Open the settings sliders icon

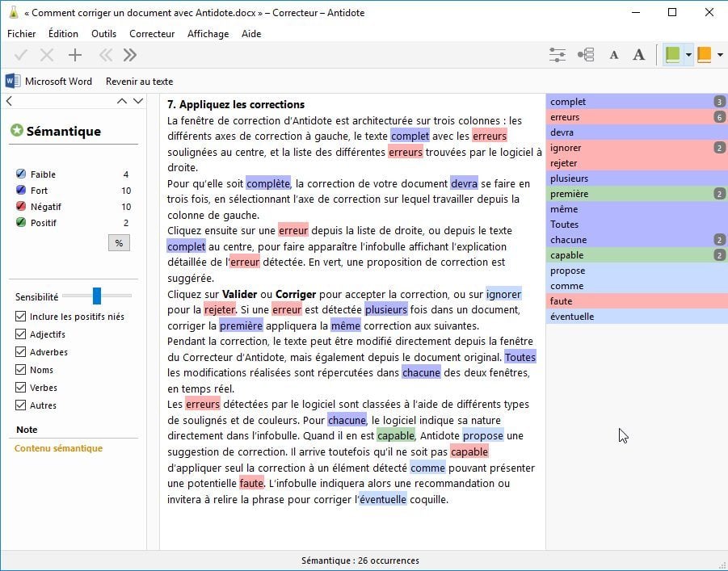[558, 55]
